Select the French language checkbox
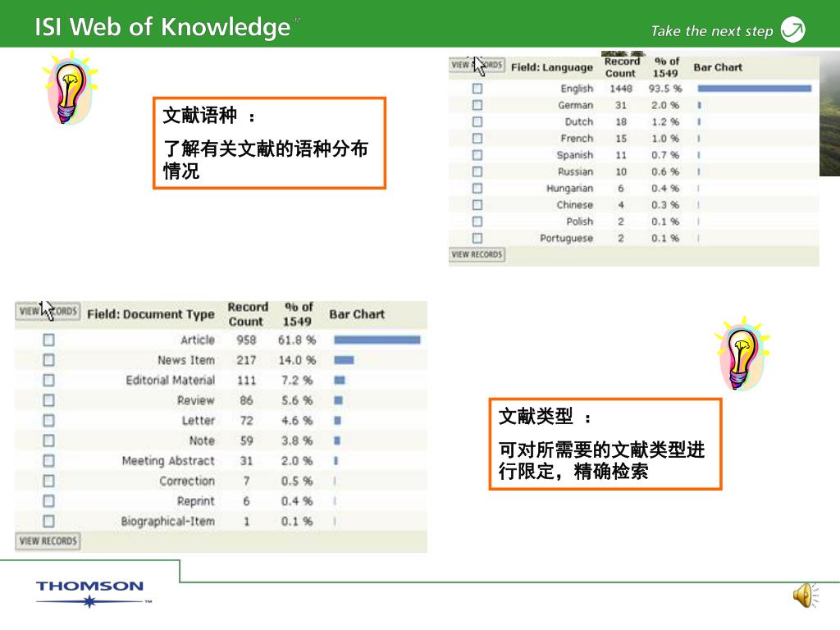Screen dimensions: 840x630 477,138
